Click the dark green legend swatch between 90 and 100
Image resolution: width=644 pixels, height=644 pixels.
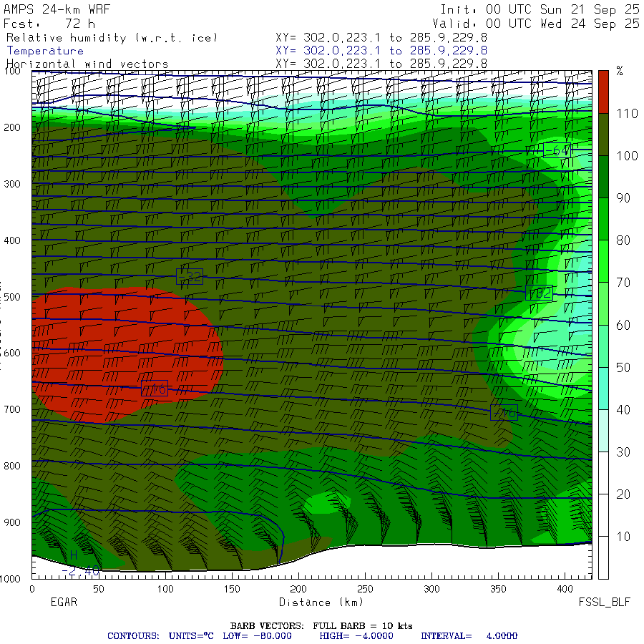click(603, 177)
